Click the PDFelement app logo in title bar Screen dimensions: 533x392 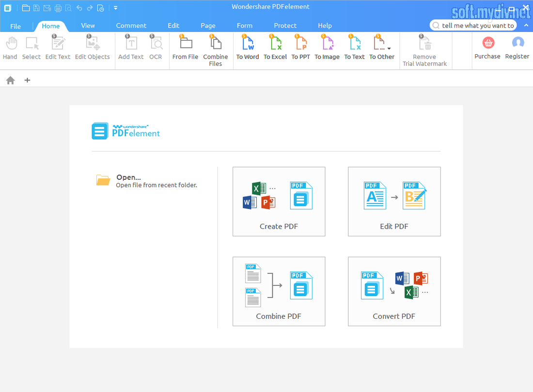pyautogui.click(x=7, y=8)
